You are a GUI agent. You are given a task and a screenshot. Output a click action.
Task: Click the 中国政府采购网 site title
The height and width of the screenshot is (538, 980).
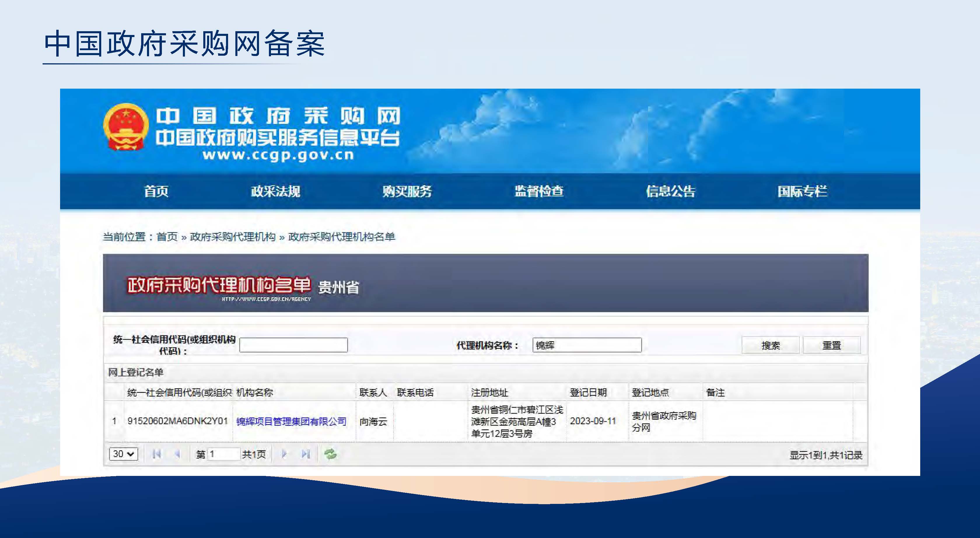click(278, 116)
